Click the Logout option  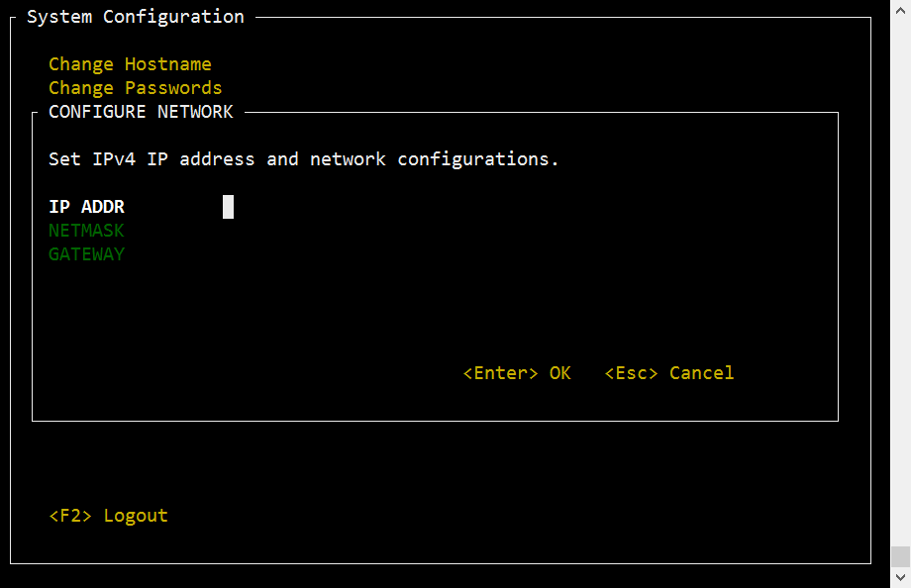click(x=136, y=516)
